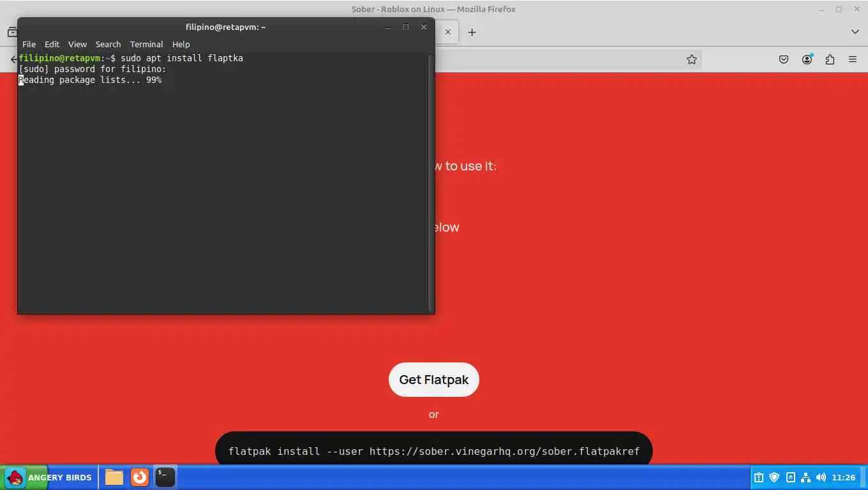Open the volume speaker tray icon

(821, 477)
